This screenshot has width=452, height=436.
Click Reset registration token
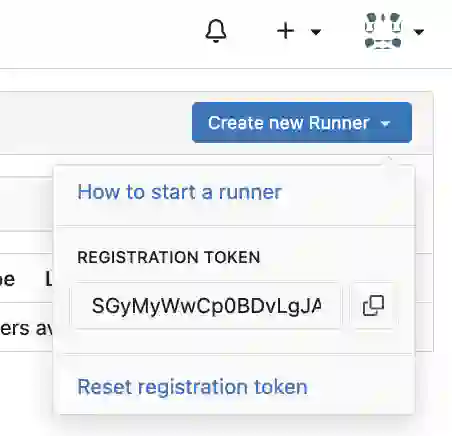pos(192,387)
